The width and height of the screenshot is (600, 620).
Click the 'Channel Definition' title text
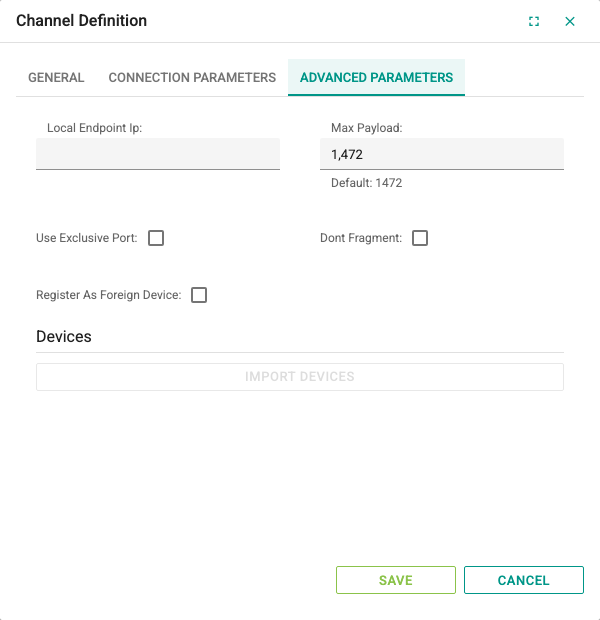tap(81, 21)
